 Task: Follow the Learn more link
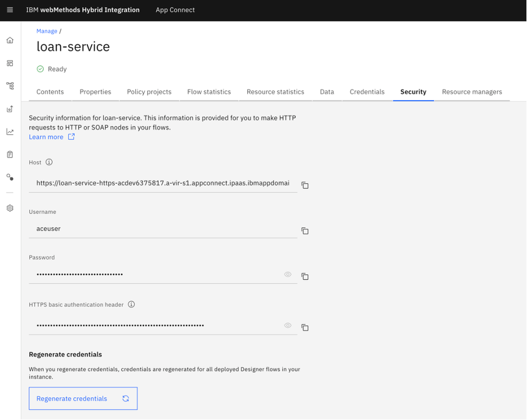click(x=47, y=136)
